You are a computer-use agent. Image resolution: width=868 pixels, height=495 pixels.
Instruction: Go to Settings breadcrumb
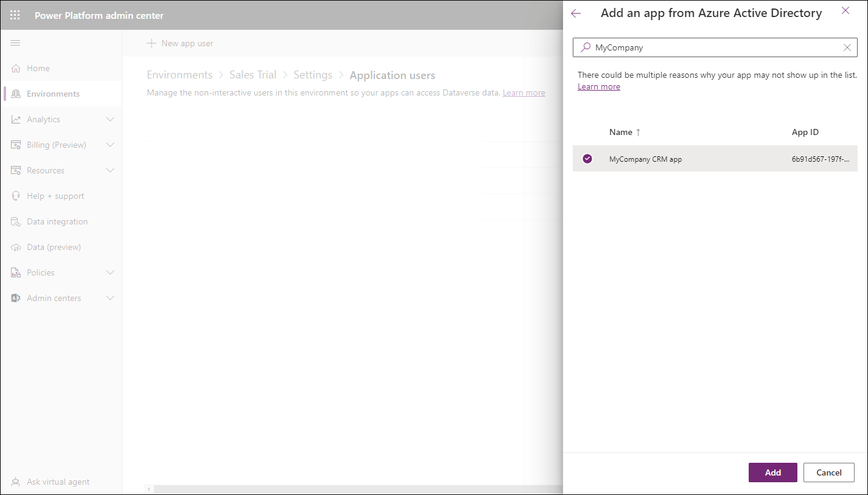coord(313,75)
